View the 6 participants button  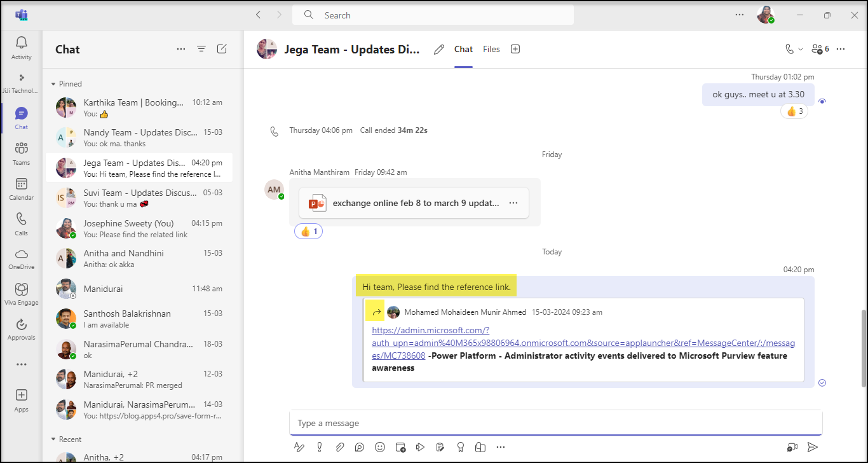click(820, 49)
